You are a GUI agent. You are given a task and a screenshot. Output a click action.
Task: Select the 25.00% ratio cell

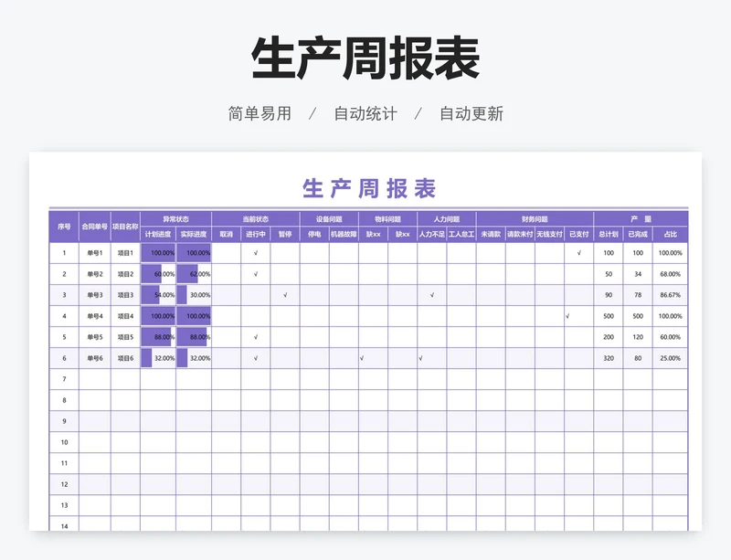pyautogui.click(x=670, y=358)
